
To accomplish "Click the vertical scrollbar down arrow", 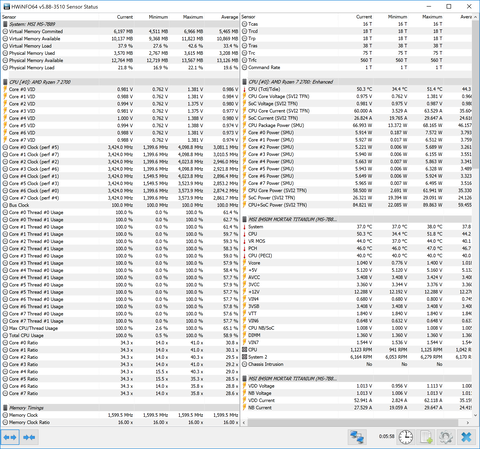I will coord(475,415).
